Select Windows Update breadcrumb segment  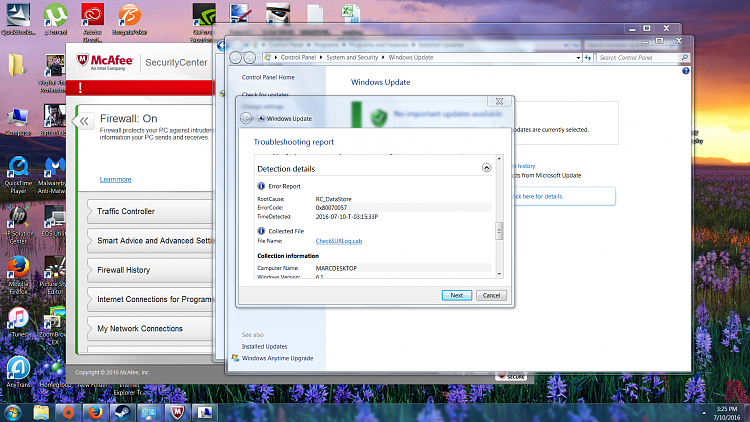point(410,57)
